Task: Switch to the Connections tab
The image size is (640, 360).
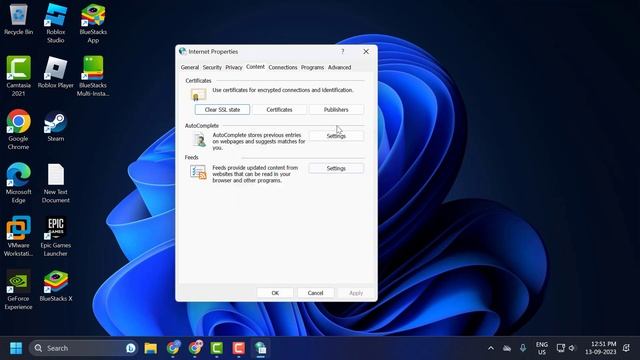Action: (283, 67)
